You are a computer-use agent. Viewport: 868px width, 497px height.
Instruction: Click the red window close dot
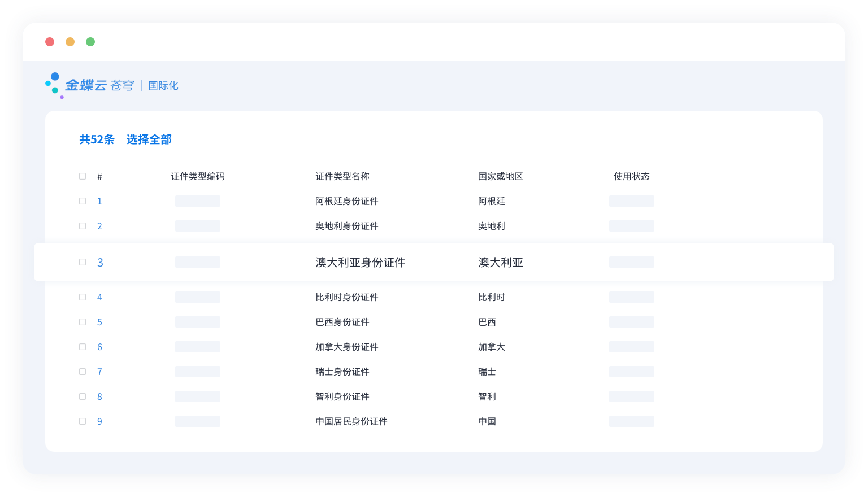coord(50,42)
